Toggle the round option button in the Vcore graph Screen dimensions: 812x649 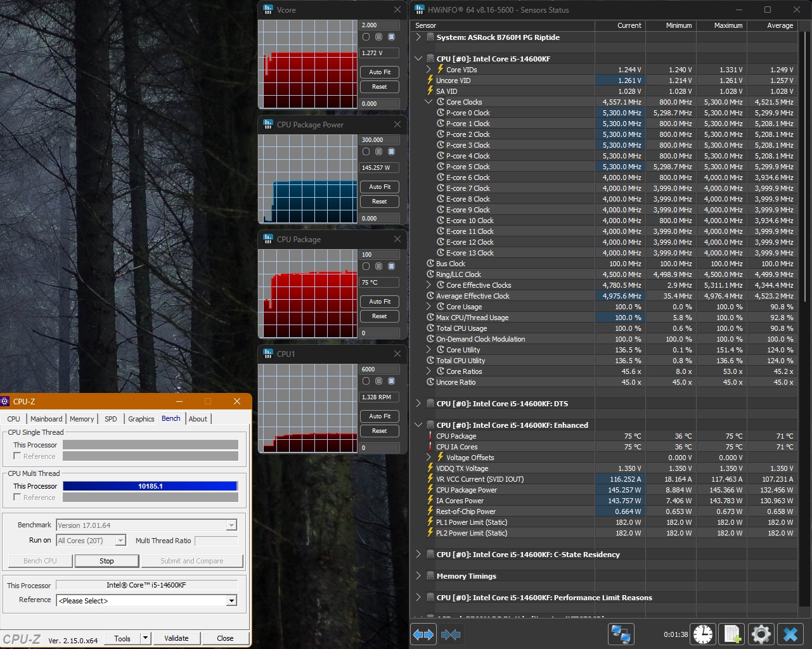(366, 37)
